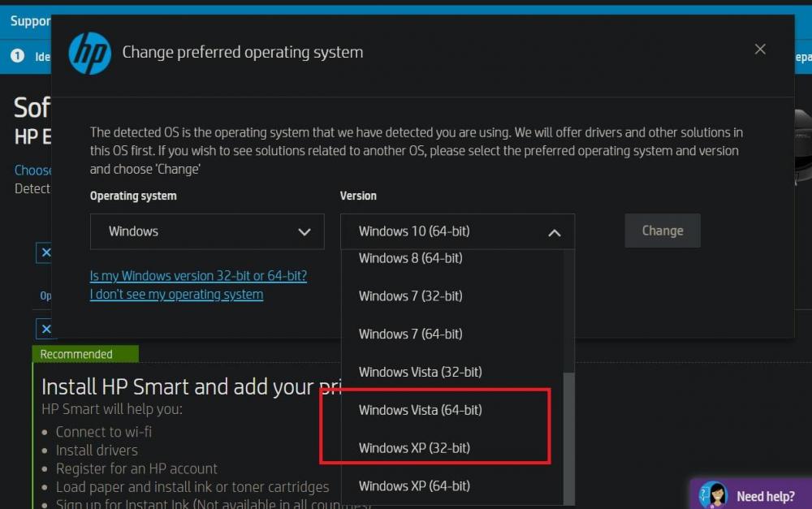Close the Change preferred operating system dialog
812x509 pixels.
tap(760, 50)
